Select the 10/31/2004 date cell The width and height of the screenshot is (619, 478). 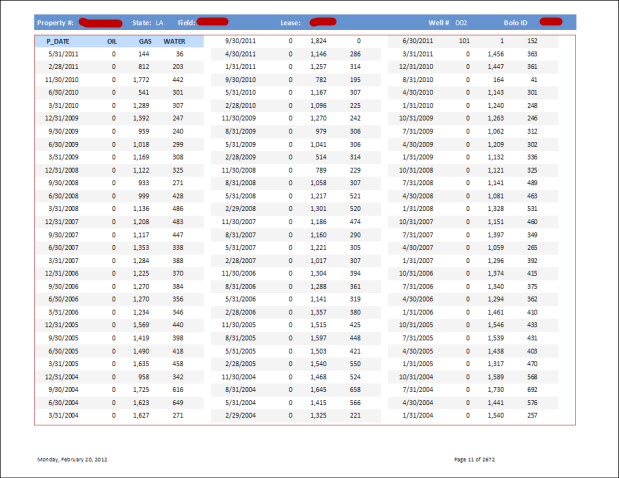tap(416, 377)
